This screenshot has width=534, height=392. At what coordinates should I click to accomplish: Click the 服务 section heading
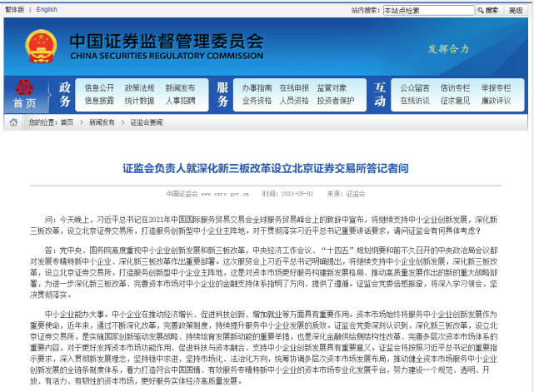[x=222, y=94]
